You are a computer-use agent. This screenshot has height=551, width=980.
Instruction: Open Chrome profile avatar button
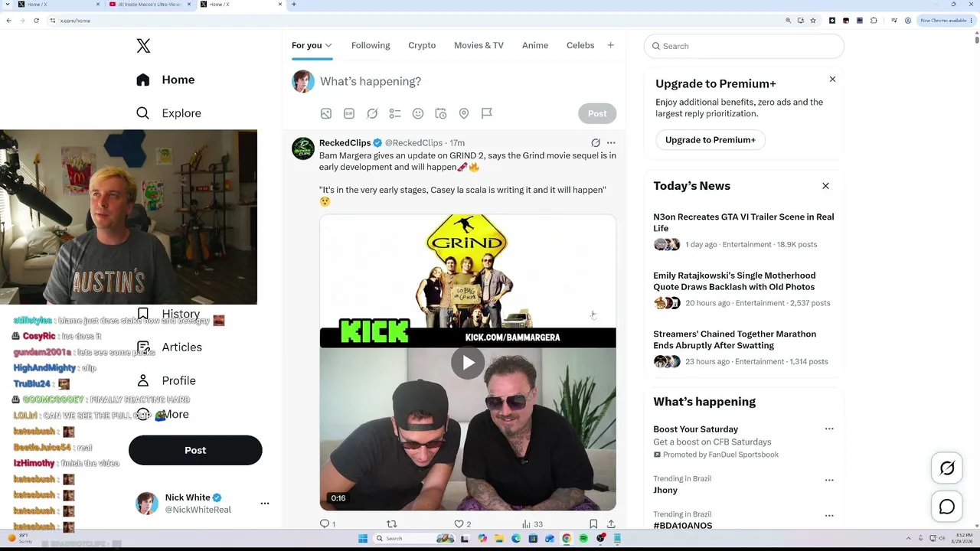pyautogui.click(x=908, y=21)
